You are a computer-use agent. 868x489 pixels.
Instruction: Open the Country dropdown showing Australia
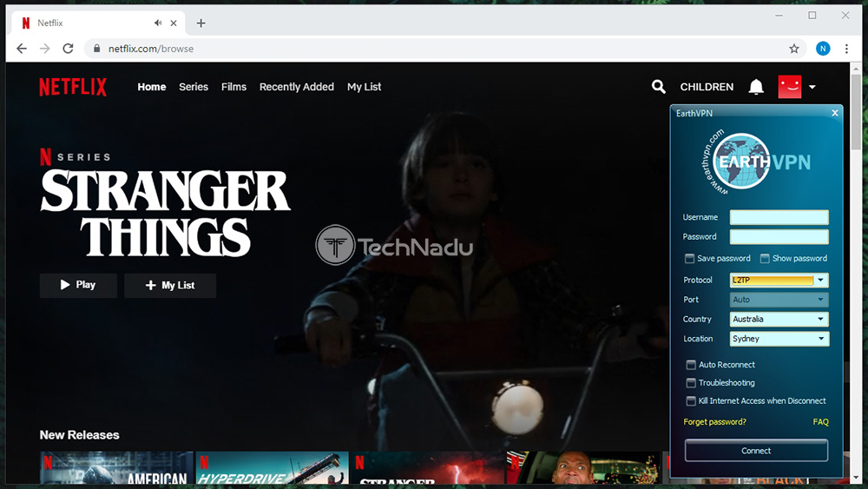pyautogui.click(x=779, y=319)
